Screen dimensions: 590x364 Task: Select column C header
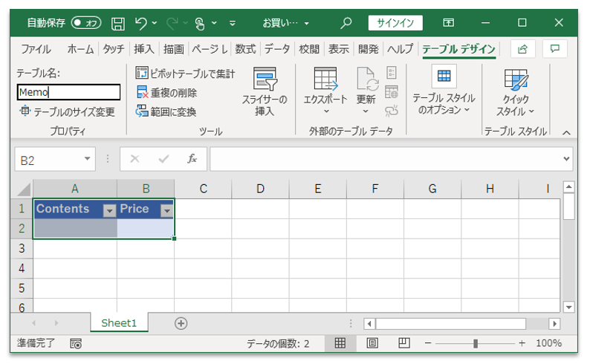point(203,189)
